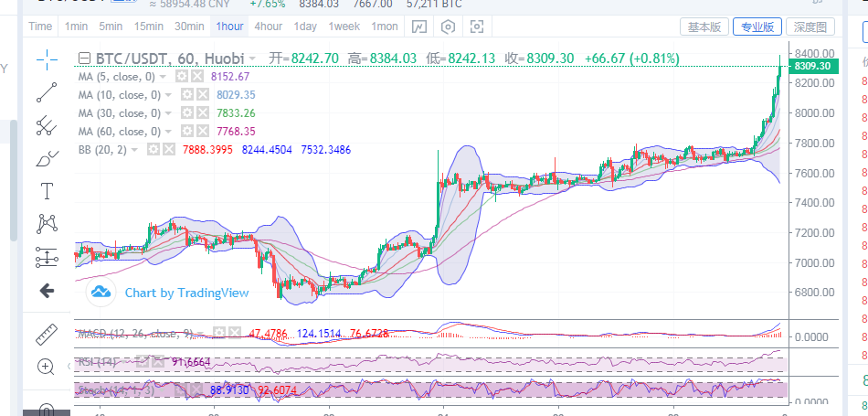Select the trend line drawing tool
This screenshot has width=868, height=416.
(x=47, y=92)
